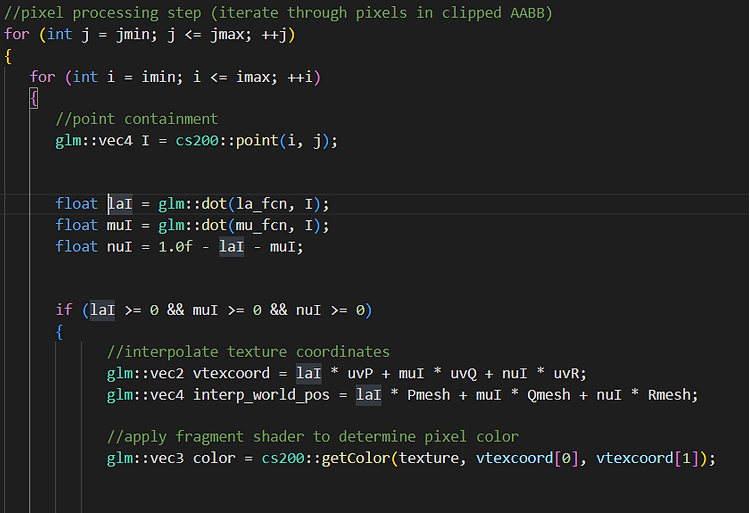Click the '//apply fragment shader' comment line
The height and width of the screenshot is (513, 750).
[312, 437]
